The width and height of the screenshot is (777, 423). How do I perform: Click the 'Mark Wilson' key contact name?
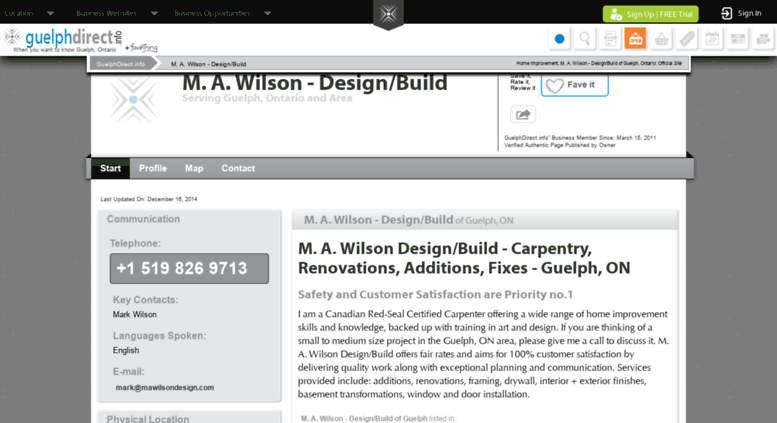[134, 315]
